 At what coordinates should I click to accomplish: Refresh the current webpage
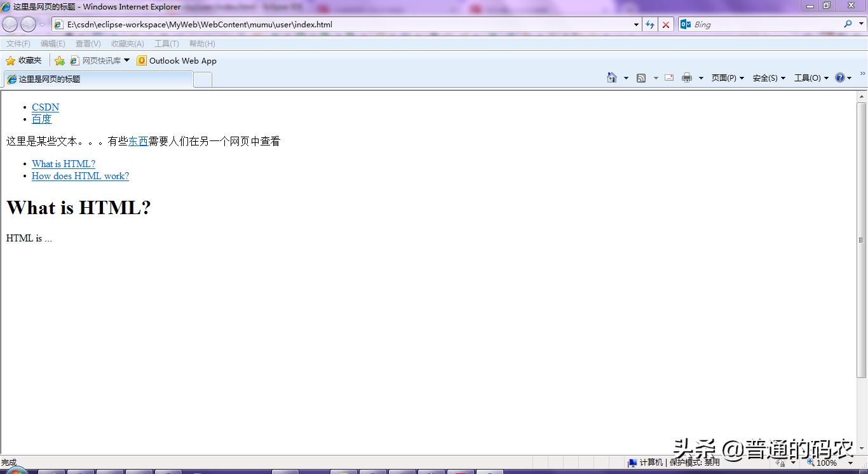coord(650,24)
